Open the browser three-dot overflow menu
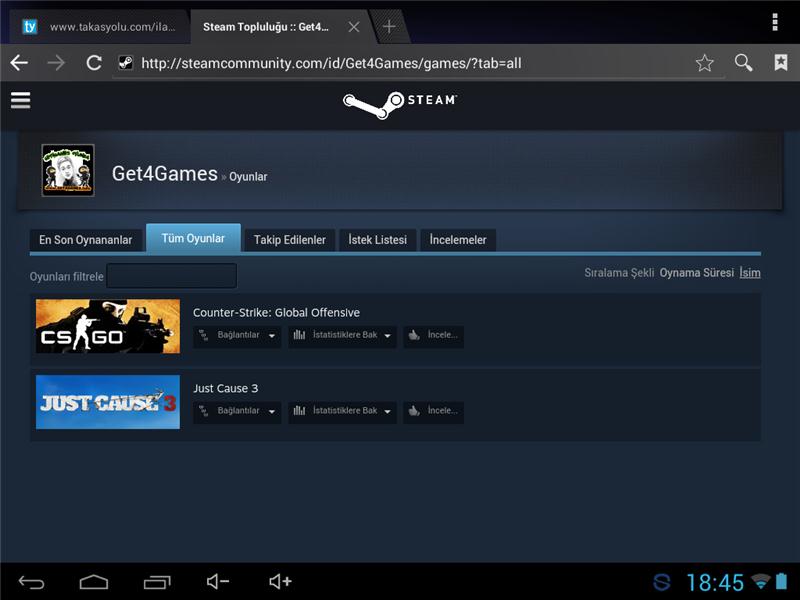800x600 pixels. tap(775, 22)
